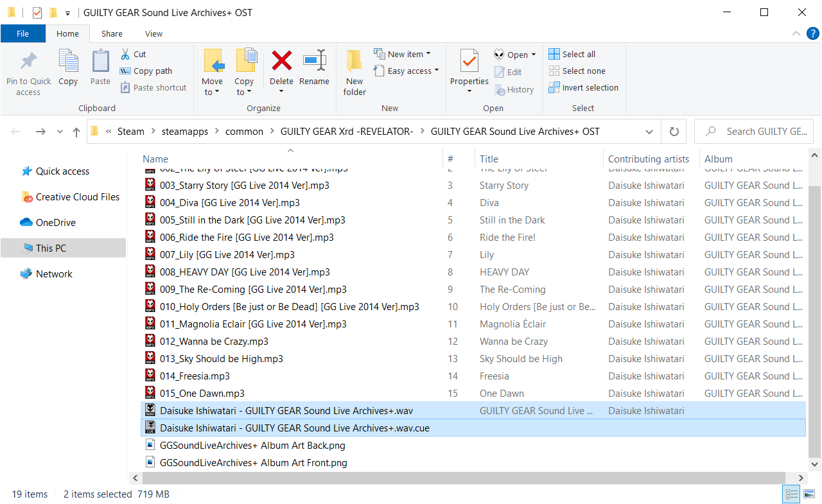Click the vertical scrollbar down arrow
The image size is (822, 504).
point(814,464)
